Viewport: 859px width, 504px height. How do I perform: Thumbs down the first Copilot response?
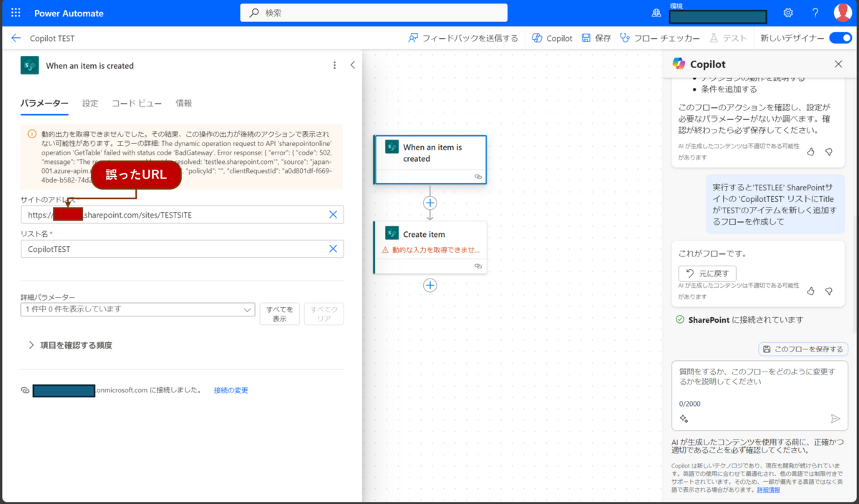click(829, 152)
